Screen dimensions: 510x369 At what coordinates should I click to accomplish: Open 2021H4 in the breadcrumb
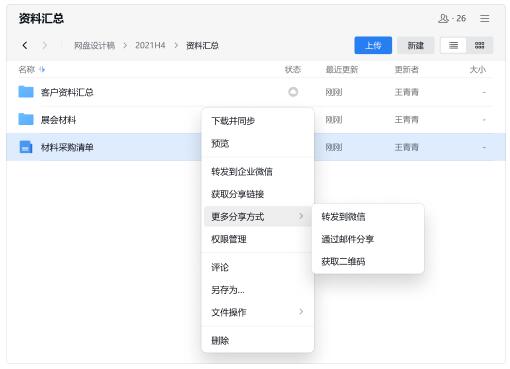point(150,45)
